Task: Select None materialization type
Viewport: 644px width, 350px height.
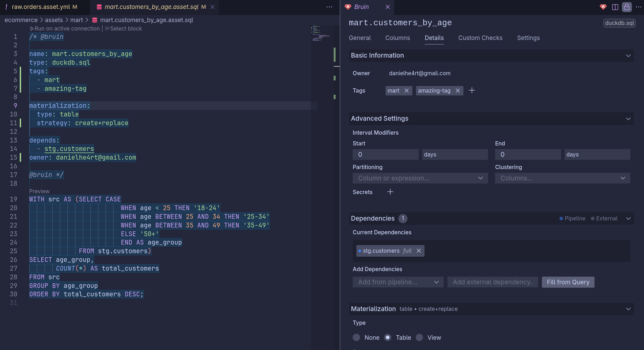Action: pyautogui.click(x=356, y=337)
